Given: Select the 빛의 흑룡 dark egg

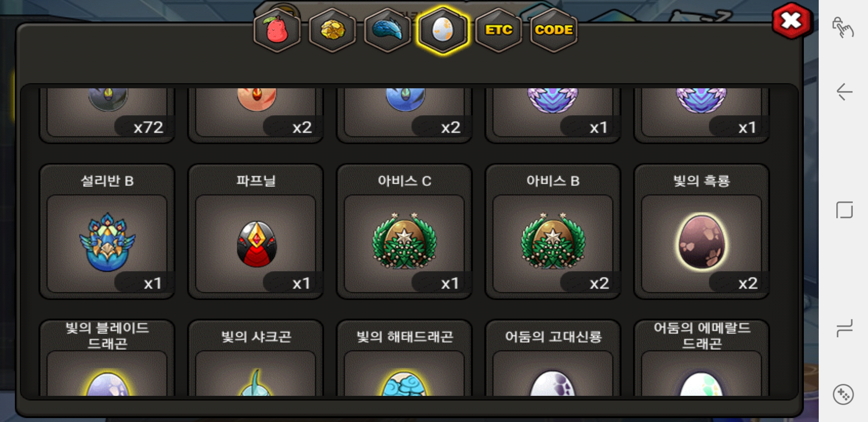Looking at the screenshot, I should pyautogui.click(x=701, y=232).
